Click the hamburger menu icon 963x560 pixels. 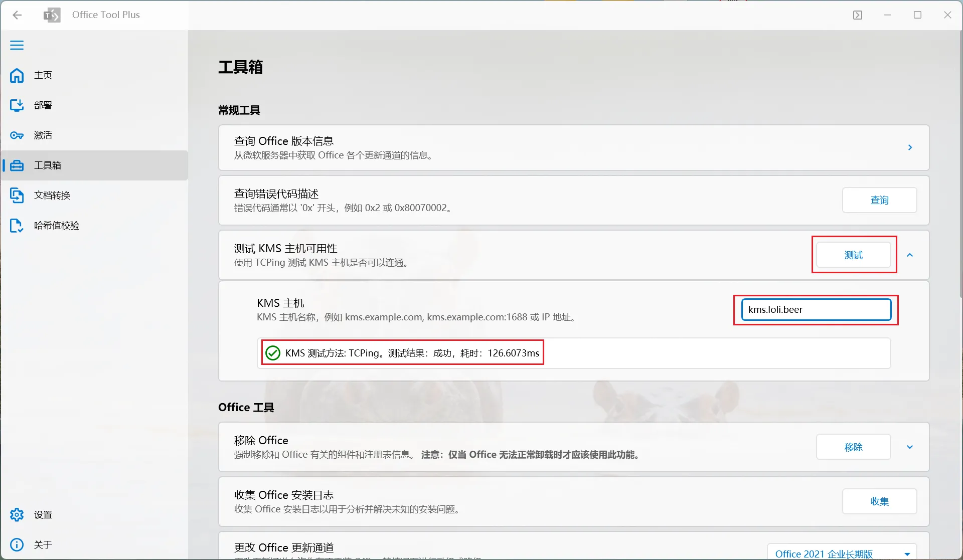tap(17, 45)
